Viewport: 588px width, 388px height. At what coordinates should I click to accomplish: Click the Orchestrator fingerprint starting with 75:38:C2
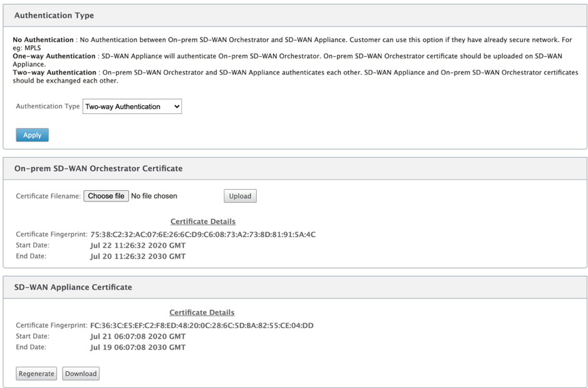pyautogui.click(x=203, y=235)
